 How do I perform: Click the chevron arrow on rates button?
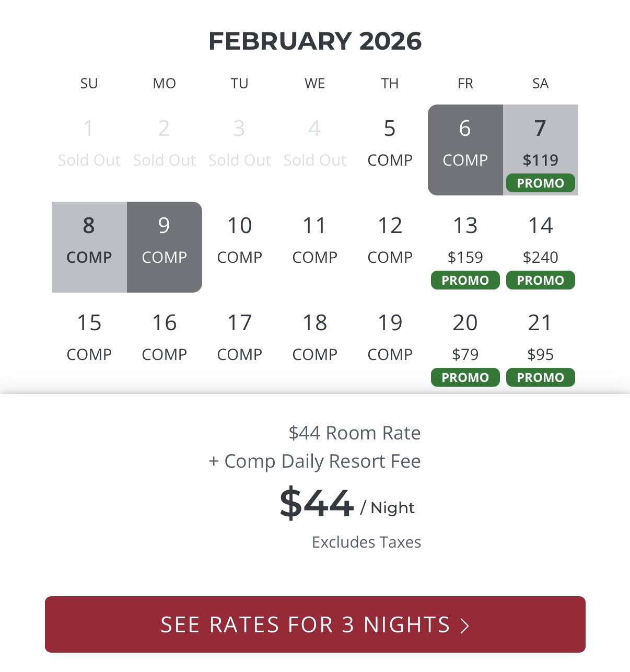(464, 625)
